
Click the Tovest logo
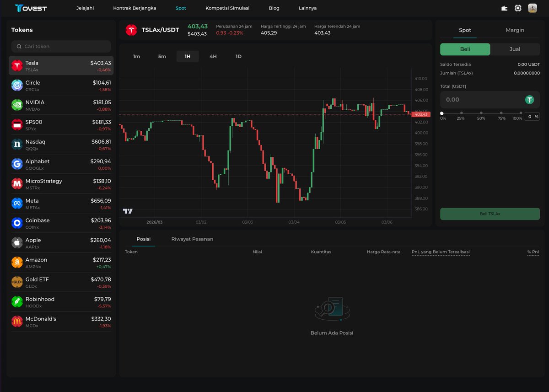point(31,8)
